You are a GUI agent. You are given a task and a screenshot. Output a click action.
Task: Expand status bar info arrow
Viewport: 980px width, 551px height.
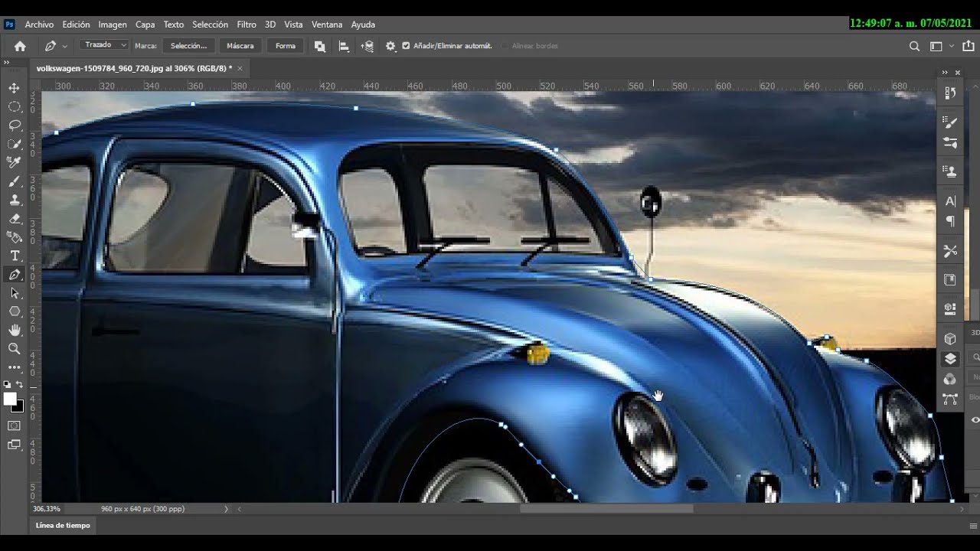(226, 508)
